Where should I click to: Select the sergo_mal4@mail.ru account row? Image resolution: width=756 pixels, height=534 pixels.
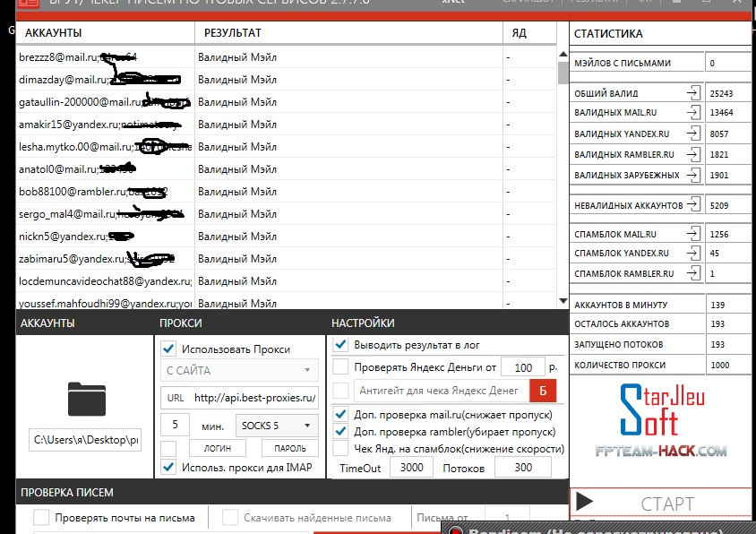[286, 214]
